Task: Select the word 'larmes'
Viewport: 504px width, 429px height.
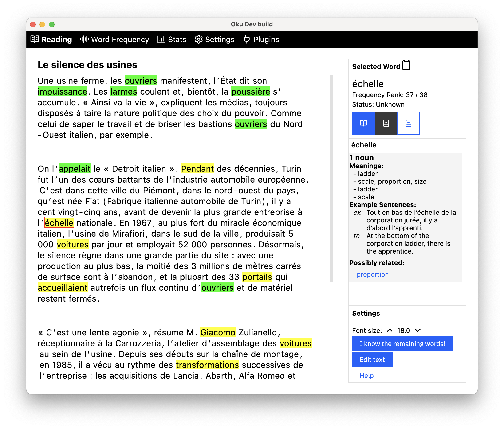Action: (124, 91)
